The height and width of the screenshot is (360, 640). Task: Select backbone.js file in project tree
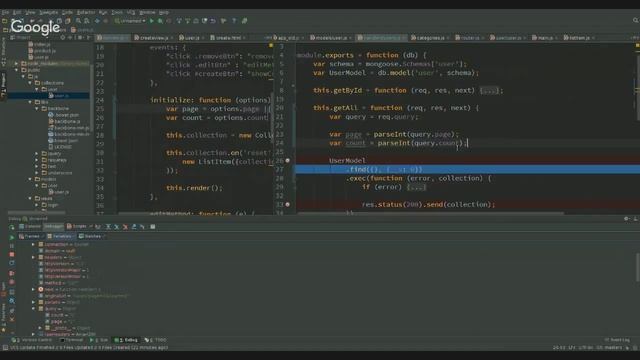click(x=64, y=121)
